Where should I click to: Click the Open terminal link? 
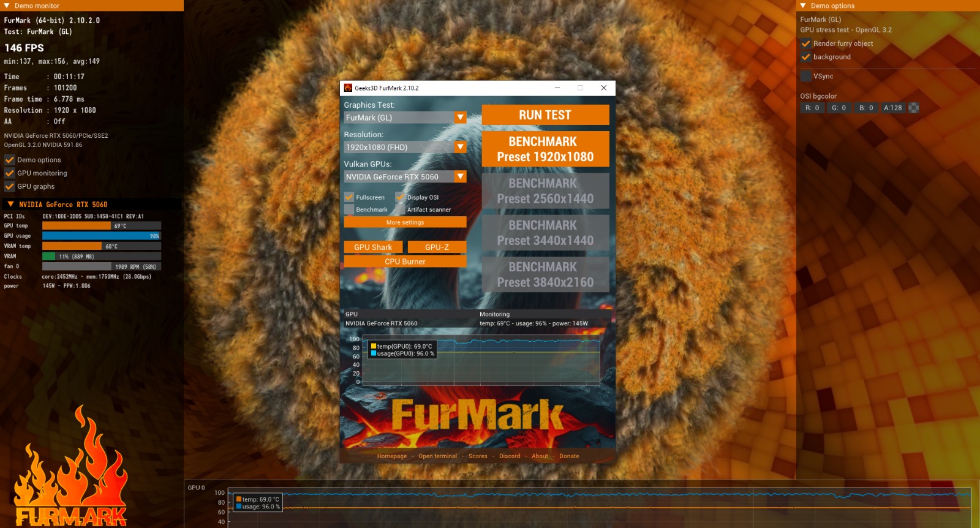tap(437, 456)
